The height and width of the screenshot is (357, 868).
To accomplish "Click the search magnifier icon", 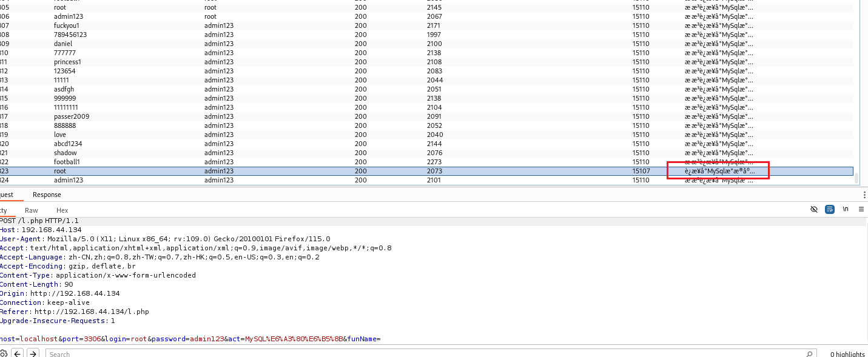I will tap(809, 354).
